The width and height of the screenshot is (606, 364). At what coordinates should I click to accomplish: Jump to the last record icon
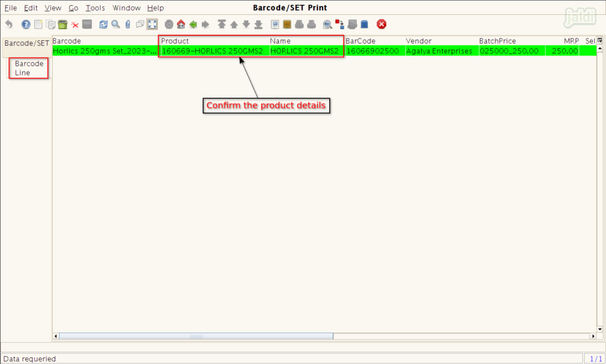[x=259, y=24]
